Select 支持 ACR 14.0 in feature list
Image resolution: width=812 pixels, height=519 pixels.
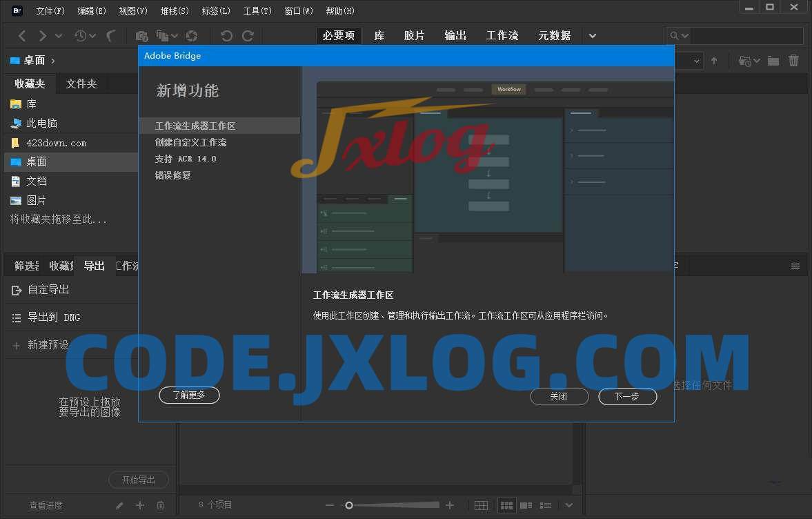(186, 159)
